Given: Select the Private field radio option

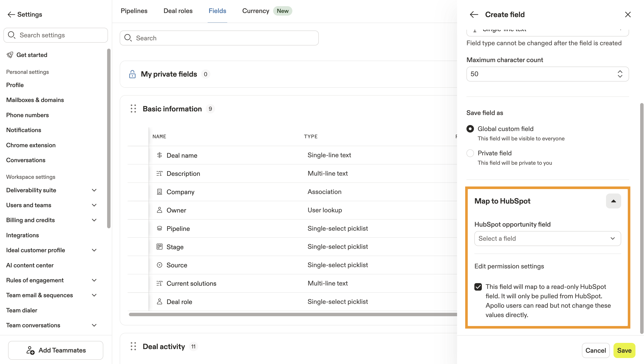Looking at the screenshot, I should coord(470,153).
